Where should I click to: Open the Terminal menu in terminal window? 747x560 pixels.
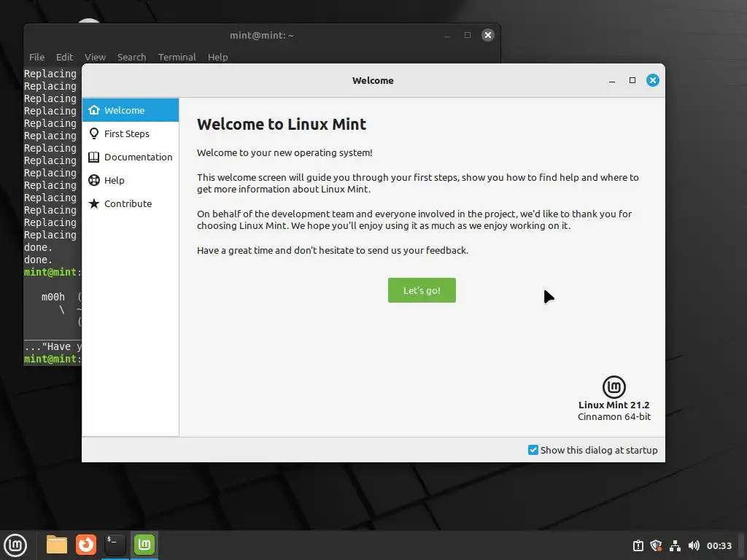(x=177, y=57)
